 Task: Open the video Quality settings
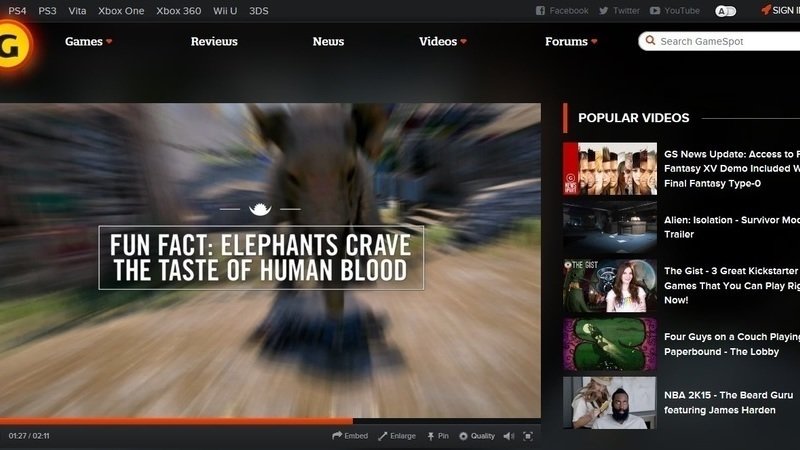[x=477, y=436]
